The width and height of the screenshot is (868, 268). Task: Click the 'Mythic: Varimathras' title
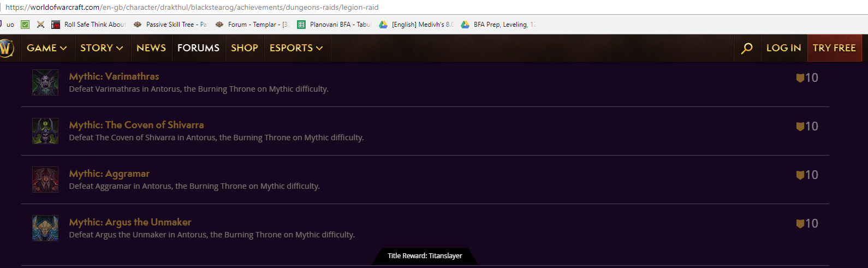(114, 76)
